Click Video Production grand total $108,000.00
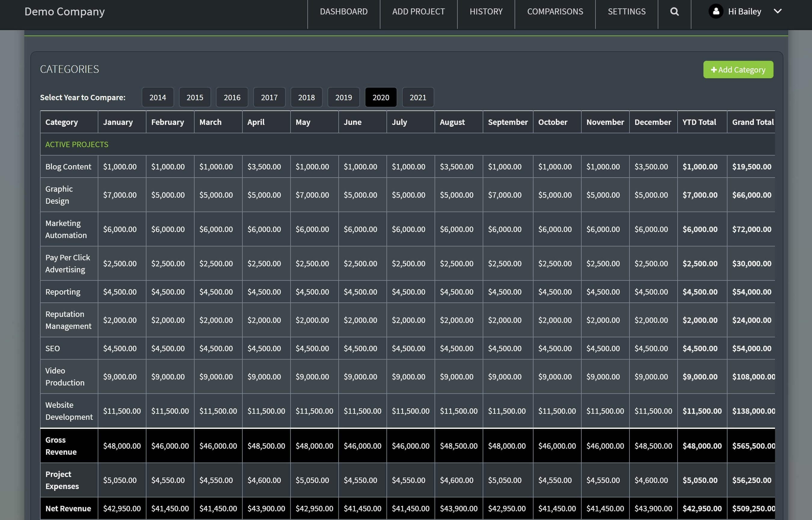The width and height of the screenshot is (812, 520). pos(753,376)
